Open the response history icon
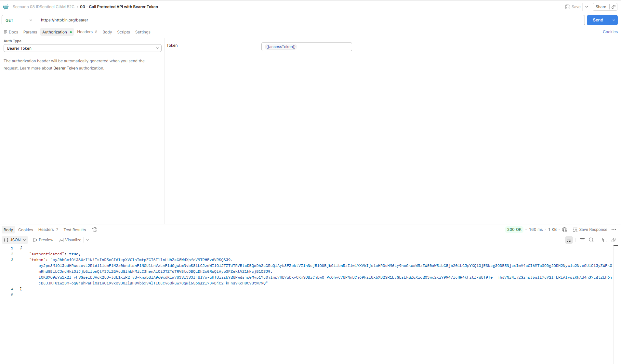Viewport: 621px width, 364px height. pyautogui.click(x=95, y=230)
